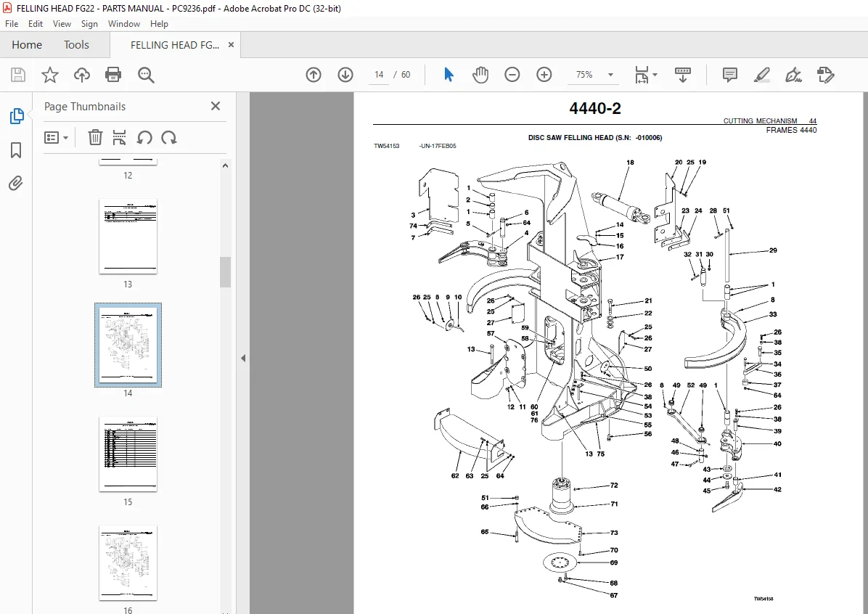
Task: Click the thumbnails scroll-up arrow
Action: 225,165
